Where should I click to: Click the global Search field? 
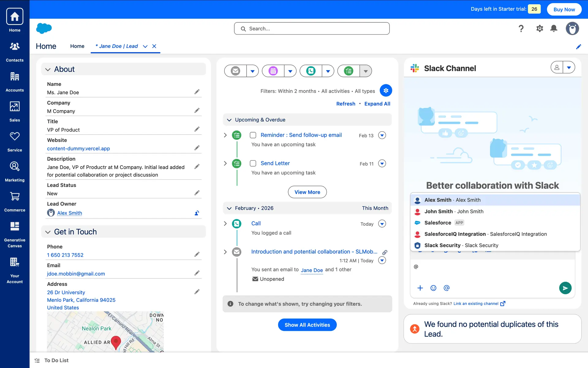point(312,29)
